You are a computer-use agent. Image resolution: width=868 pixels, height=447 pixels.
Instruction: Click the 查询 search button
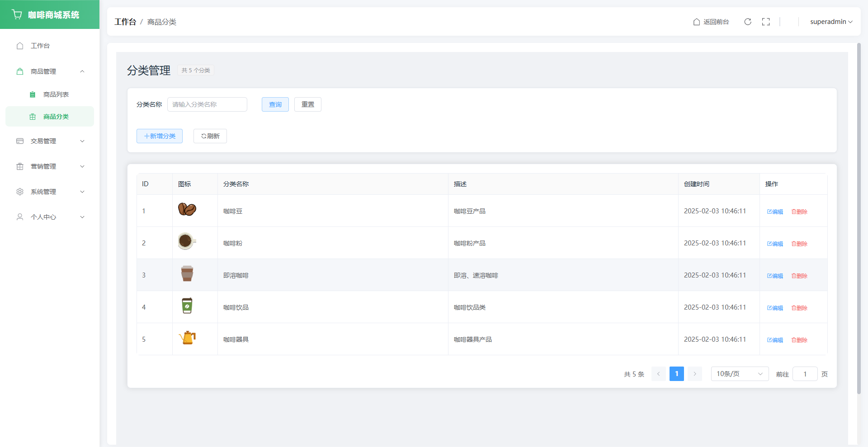click(x=275, y=104)
